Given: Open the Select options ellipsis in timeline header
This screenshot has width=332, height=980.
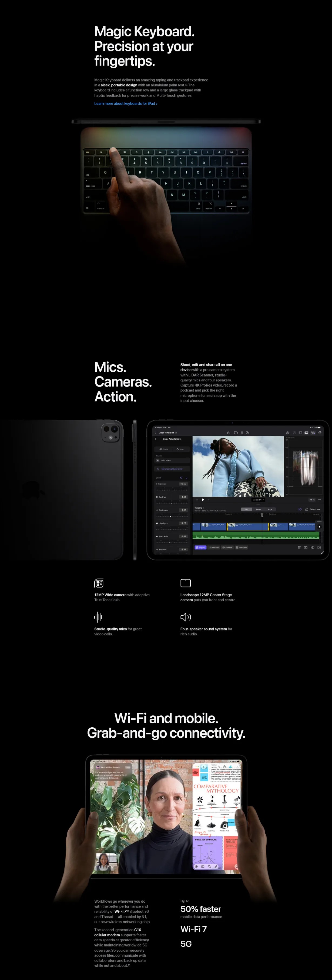Looking at the screenshot, I should tap(319, 509).
